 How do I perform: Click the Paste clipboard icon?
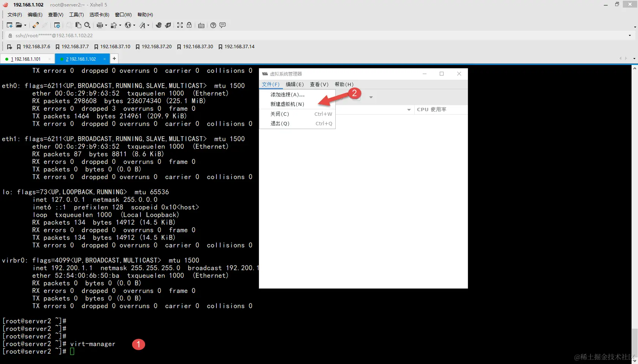coord(78,25)
